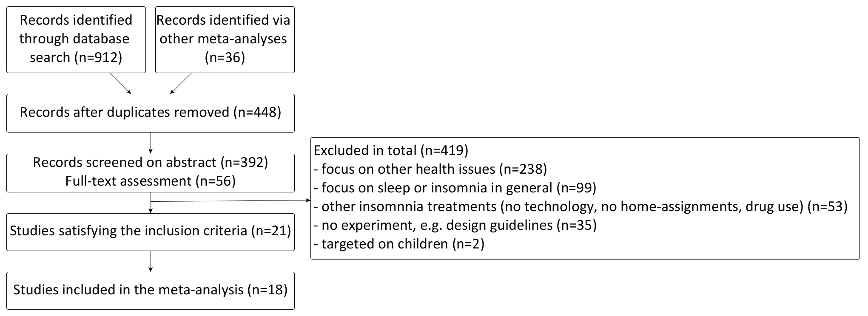
Task: Click the arrow leaving the database search box
Action: pyautogui.click(x=120, y=83)
